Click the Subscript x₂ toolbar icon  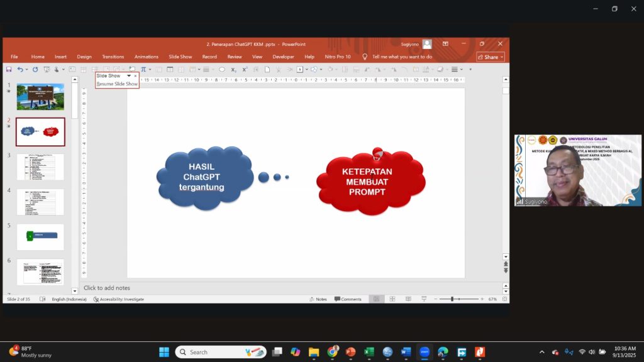pos(233,69)
